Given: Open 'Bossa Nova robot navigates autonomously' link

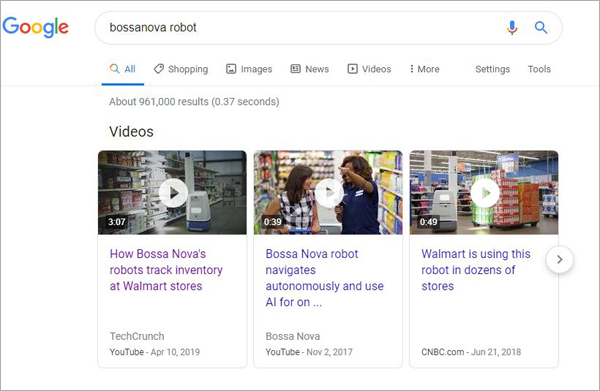Looking at the screenshot, I should 324,278.
